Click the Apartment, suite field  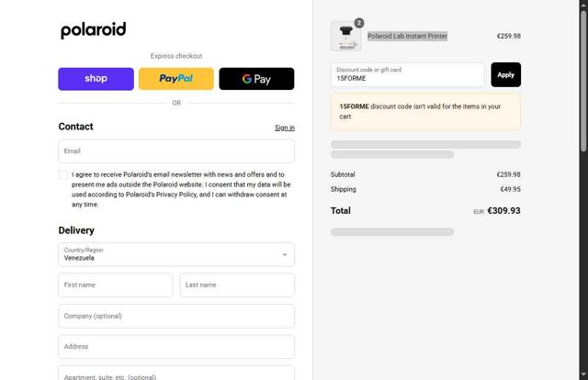(176, 374)
